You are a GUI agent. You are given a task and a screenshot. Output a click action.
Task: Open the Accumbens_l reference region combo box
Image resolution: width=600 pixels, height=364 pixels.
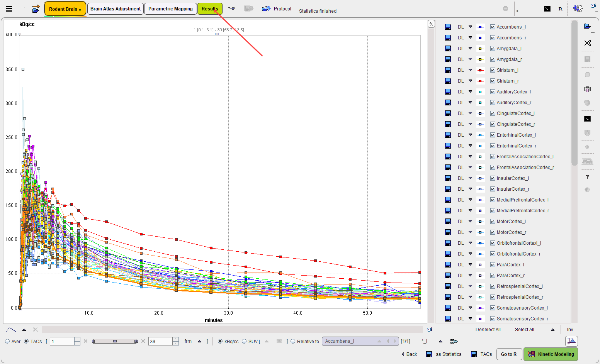click(x=360, y=341)
